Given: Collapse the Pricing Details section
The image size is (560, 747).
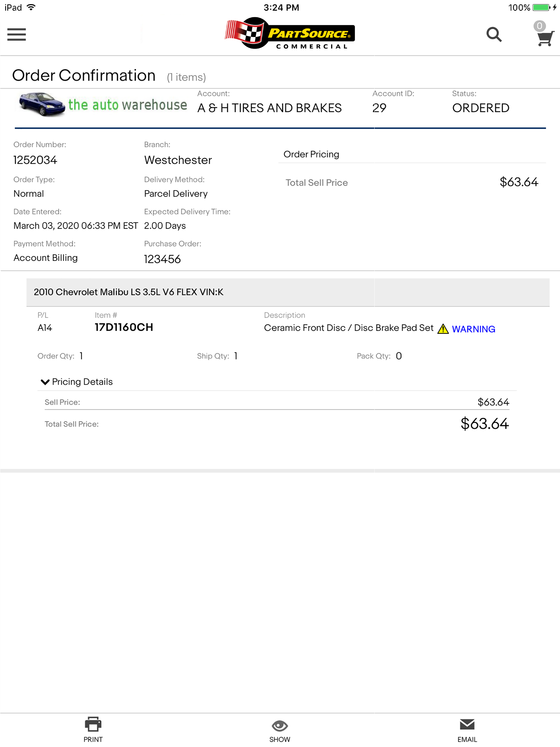Looking at the screenshot, I should coord(77,382).
